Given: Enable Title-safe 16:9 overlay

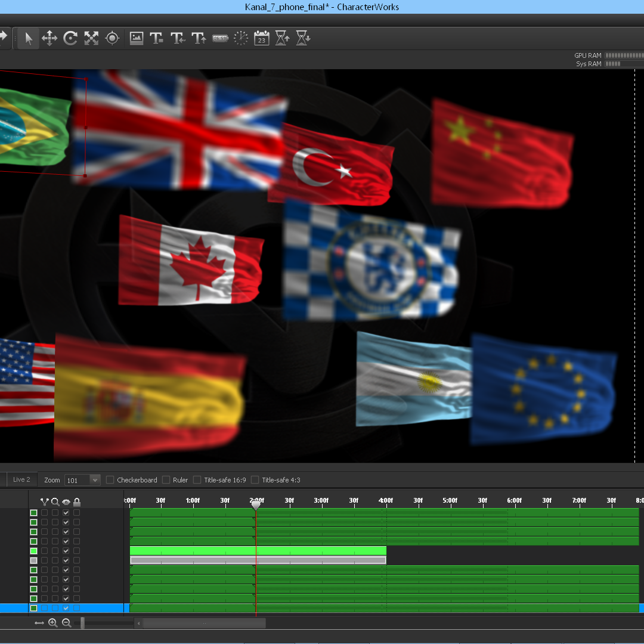Looking at the screenshot, I should click(197, 480).
